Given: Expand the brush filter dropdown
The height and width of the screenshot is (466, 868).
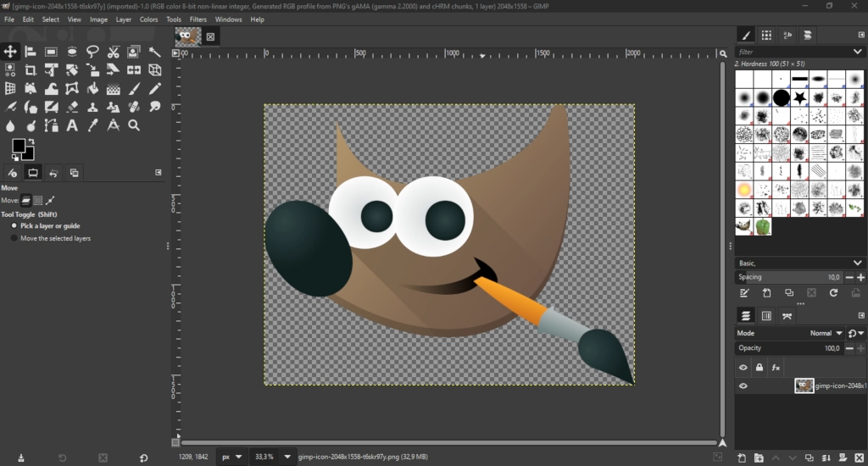Looking at the screenshot, I should click(858, 52).
